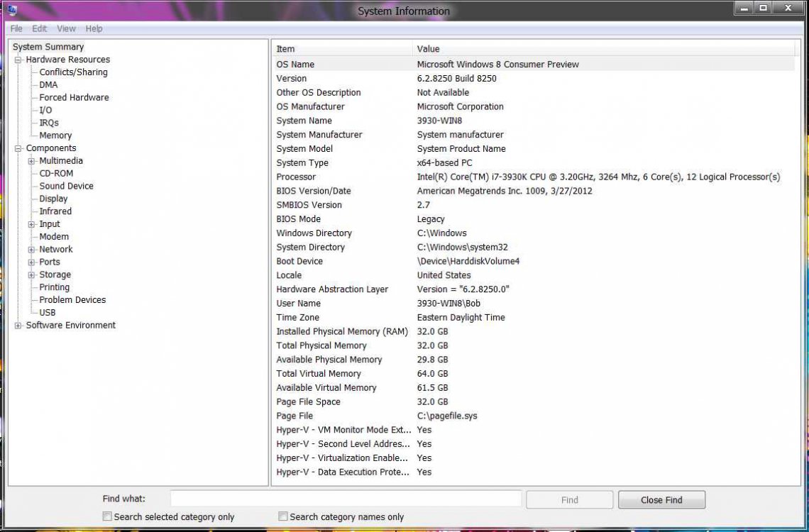The image size is (809, 532).
Task: Expand the Ports node
Action: [32, 262]
